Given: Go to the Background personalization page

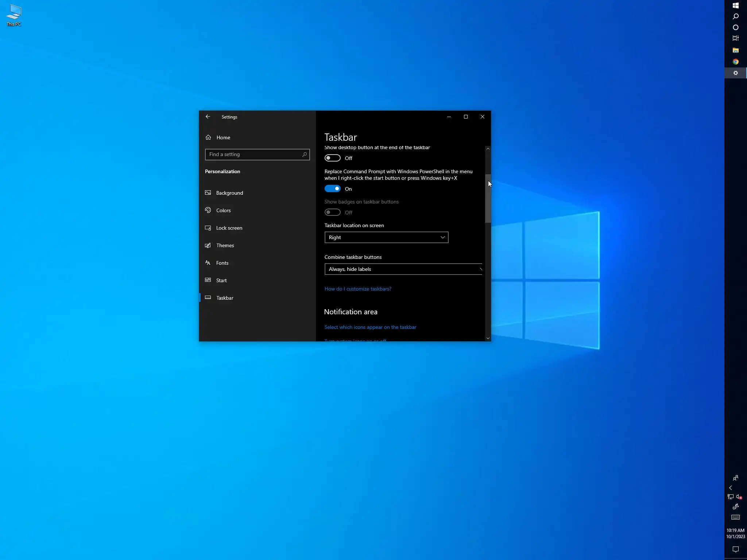Looking at the screenshot, I should pyautogui.click(x=229, y=193).
